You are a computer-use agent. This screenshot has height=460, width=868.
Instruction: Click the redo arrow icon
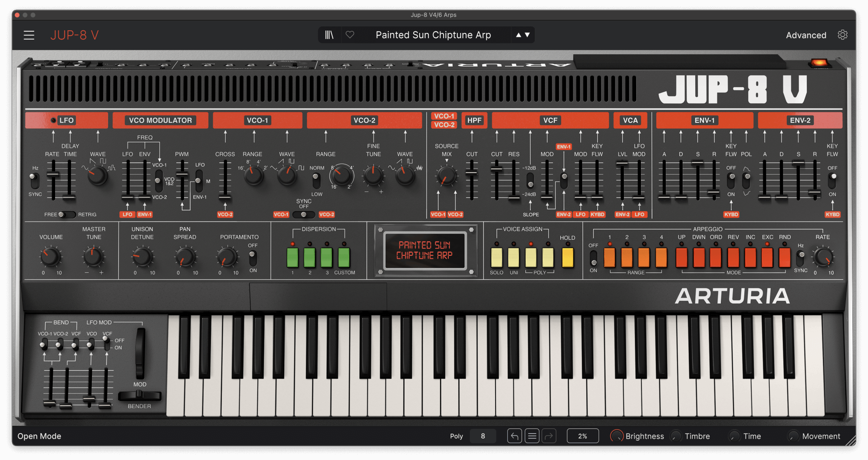(x=549, y=436)
